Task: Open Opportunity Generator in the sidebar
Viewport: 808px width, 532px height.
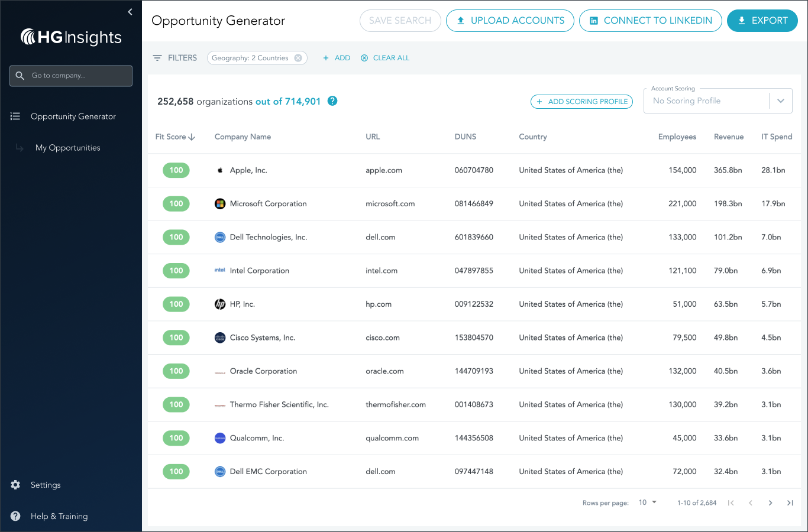Action: pos(73,116)
